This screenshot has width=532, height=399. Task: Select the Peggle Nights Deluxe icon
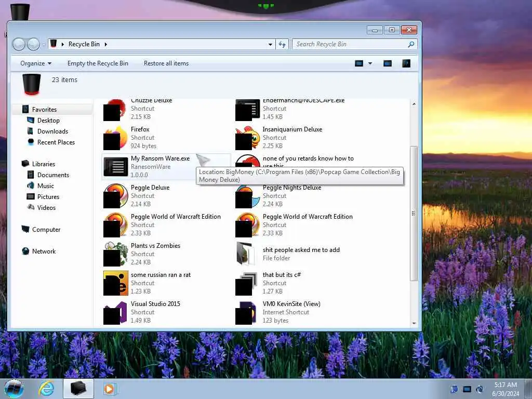247,196
